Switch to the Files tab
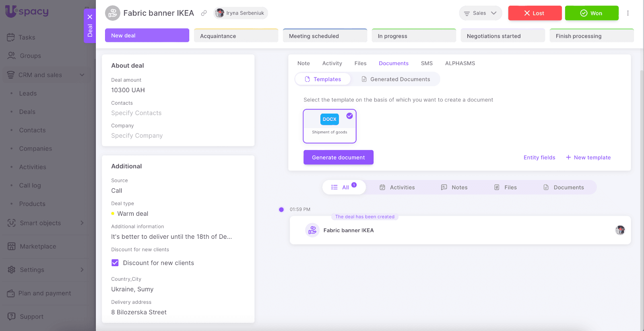 pyautogui.click(x=360, y=63)
